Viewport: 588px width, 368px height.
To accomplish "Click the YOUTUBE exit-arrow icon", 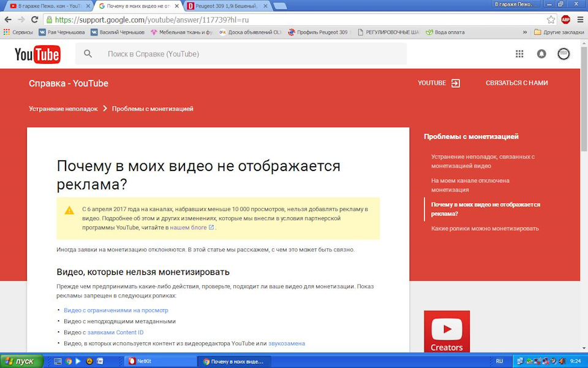I will [x=456, y=83].
